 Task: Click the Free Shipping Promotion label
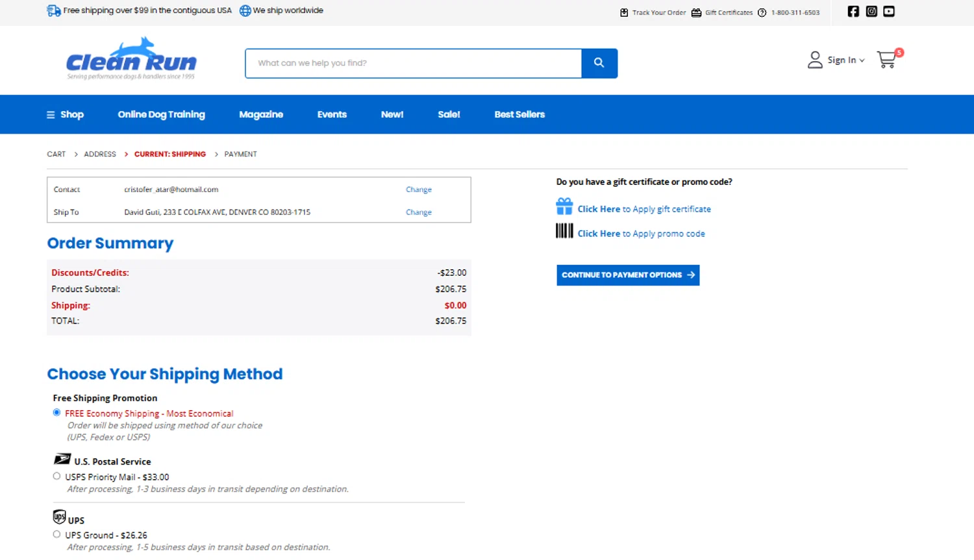point(105,398)
